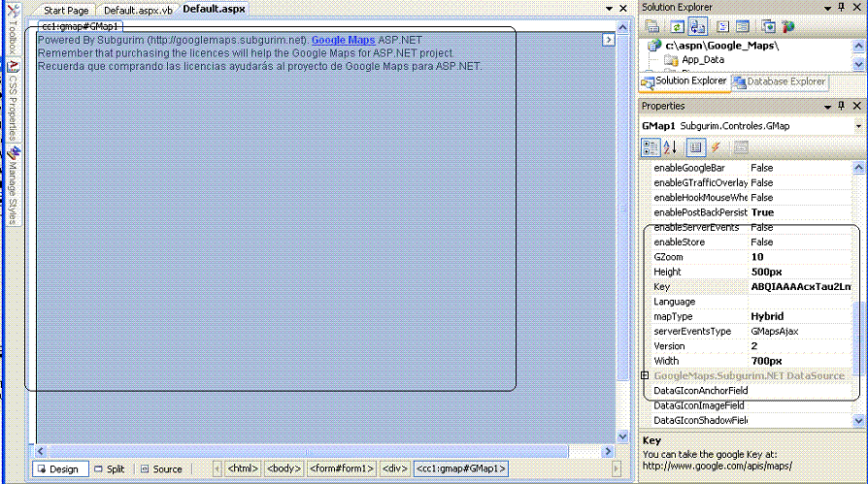868x484 pixels.
Task: Switch to Split view
Action: (110, 469)
